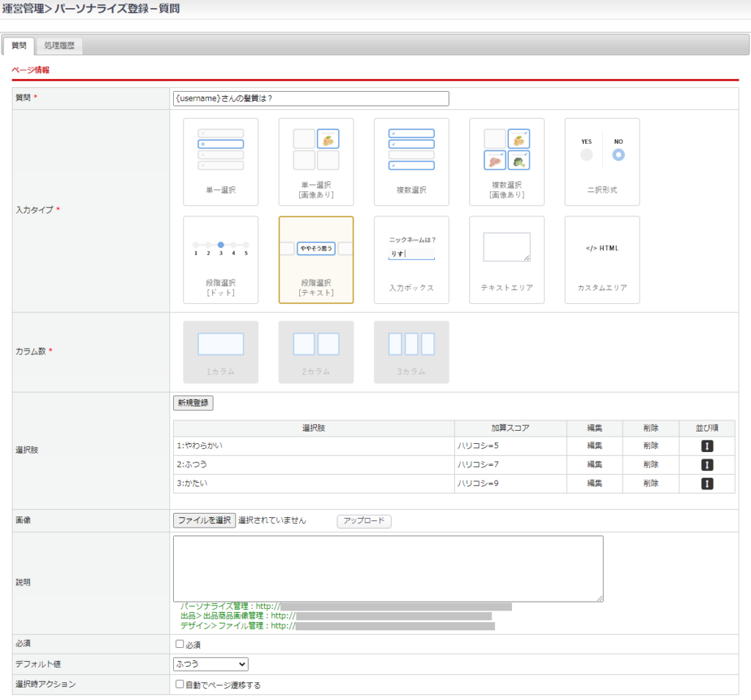Switch to the 処理履歴 tab
This screenshot has width=751, height=700.
pos(59,45)
